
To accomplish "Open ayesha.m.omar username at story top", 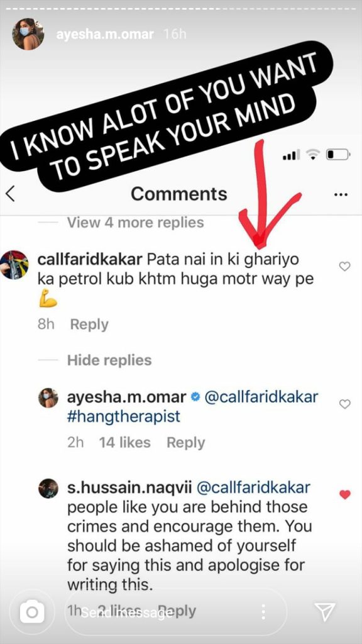I will [x=105, y=34].
